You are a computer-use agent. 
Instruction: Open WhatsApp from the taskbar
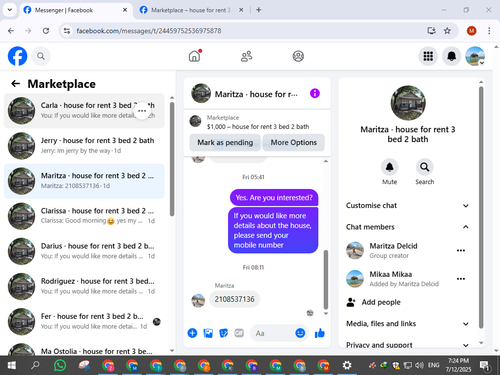click(x=60, y=365)
